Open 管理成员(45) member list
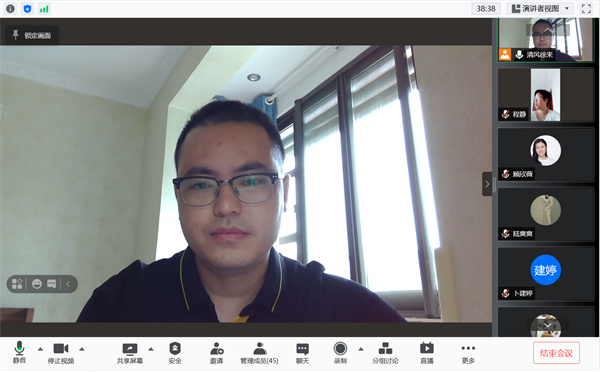This screenshot has width=600, height=372. pyautogui.click(x=259, y=352)
